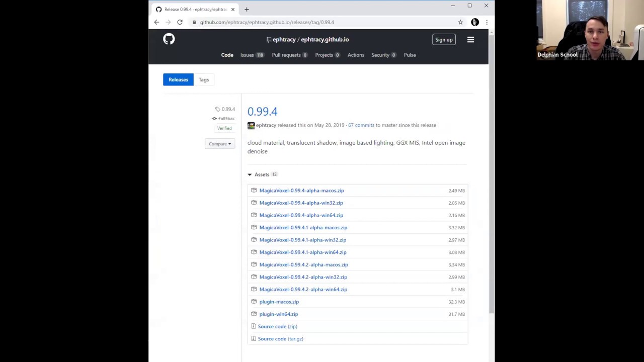Click ephtracy author name in release line

click(266, 125)
